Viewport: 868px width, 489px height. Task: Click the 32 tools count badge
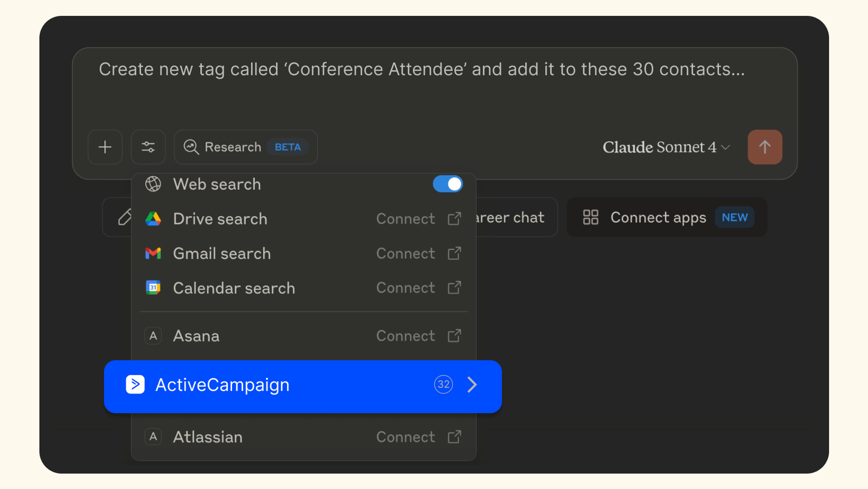click(x=443, y=385)
